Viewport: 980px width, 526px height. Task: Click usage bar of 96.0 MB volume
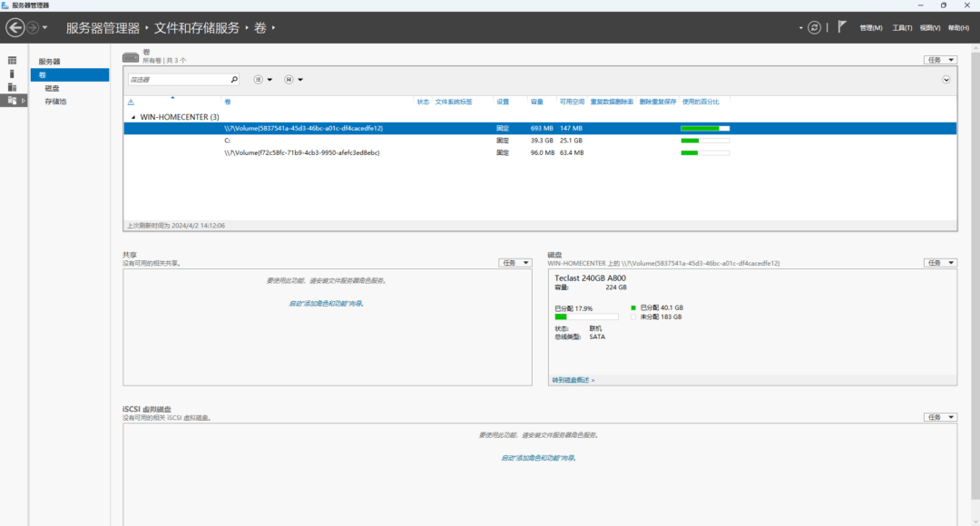click(x=705, y=152)
